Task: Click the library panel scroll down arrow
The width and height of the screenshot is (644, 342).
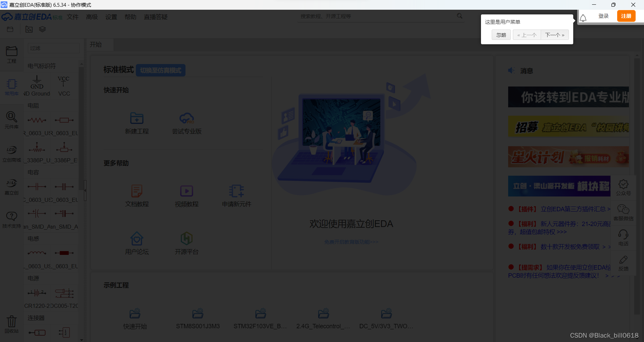Action: (x=82, y=339)
